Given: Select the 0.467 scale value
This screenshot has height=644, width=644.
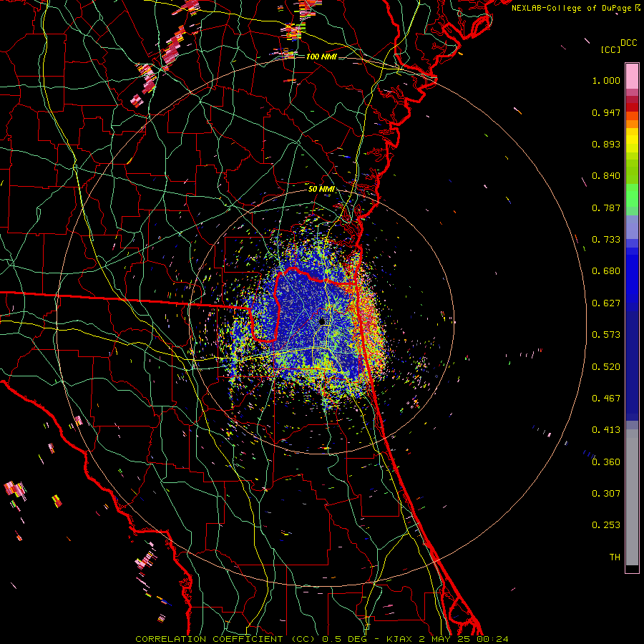Looking at the screenshot, I should click(x=606, y=399).
